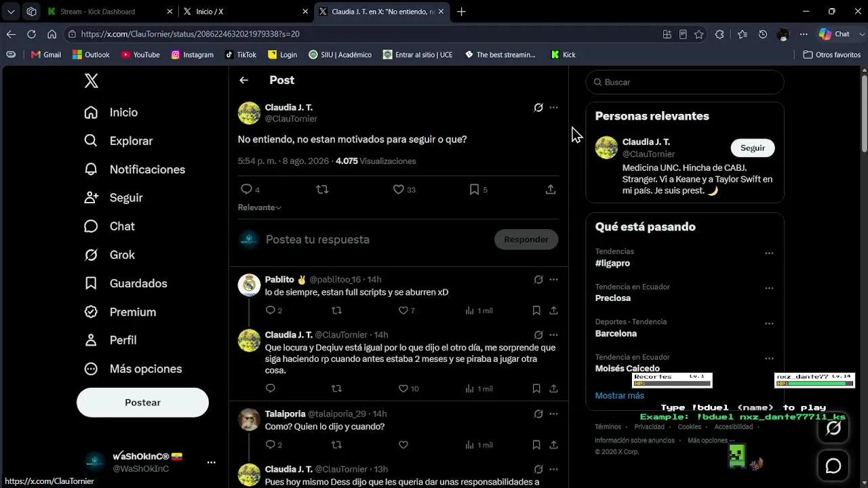Add this page to favorites with star
Image resolution: width=868 pixels, height=488 pixels.
click(699, 34)
